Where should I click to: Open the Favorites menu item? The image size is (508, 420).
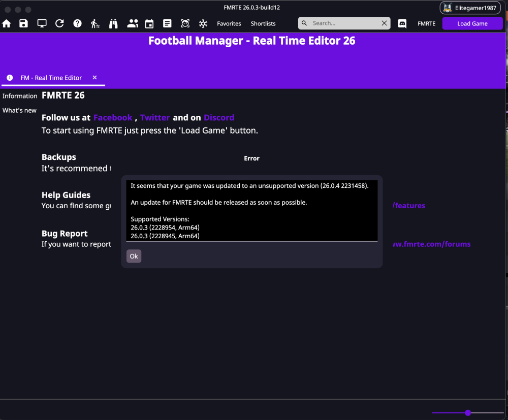pyautogui.click(x=229, y=23)
